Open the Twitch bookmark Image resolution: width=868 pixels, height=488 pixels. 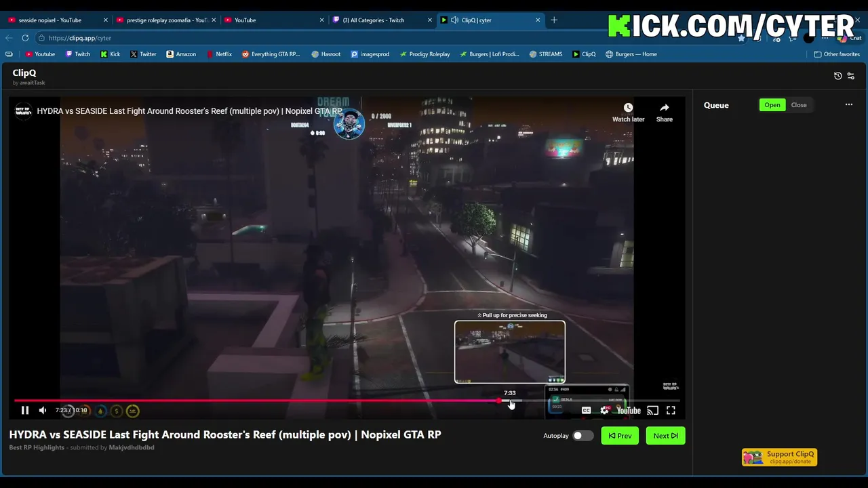click(78, 54)
